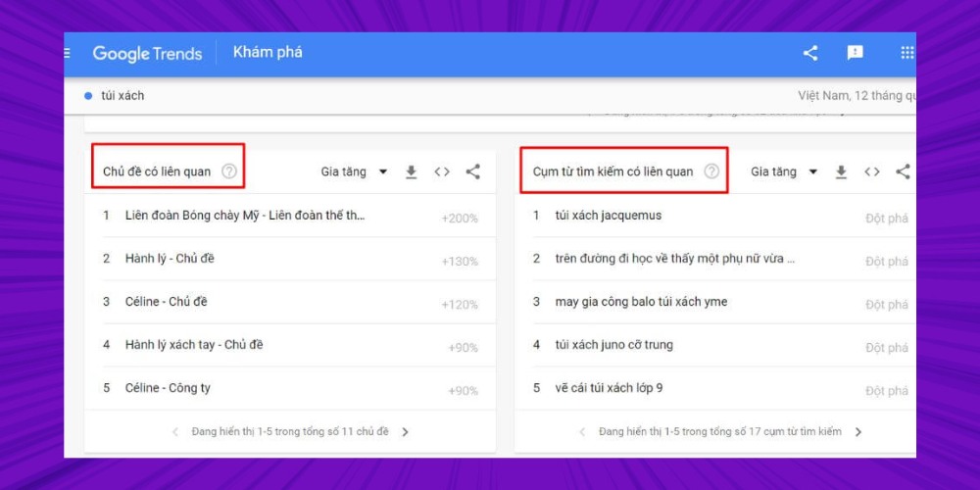Click the '+130%' value
The image size is (980, 490).
[x=460, y=262]
